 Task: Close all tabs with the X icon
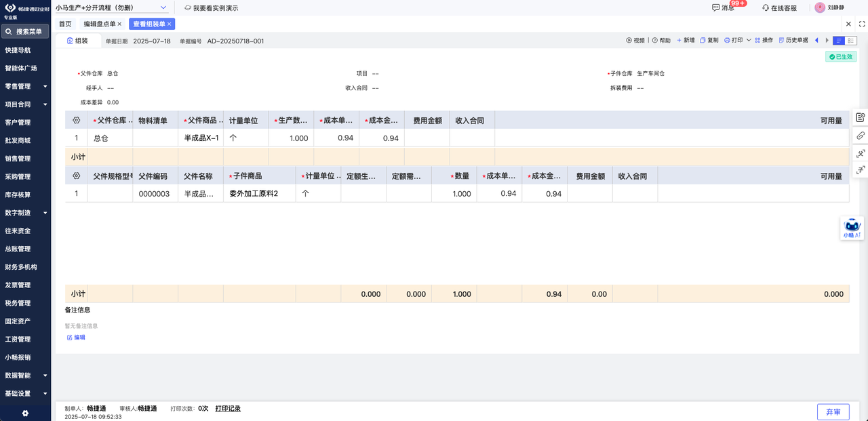[848, 24]
